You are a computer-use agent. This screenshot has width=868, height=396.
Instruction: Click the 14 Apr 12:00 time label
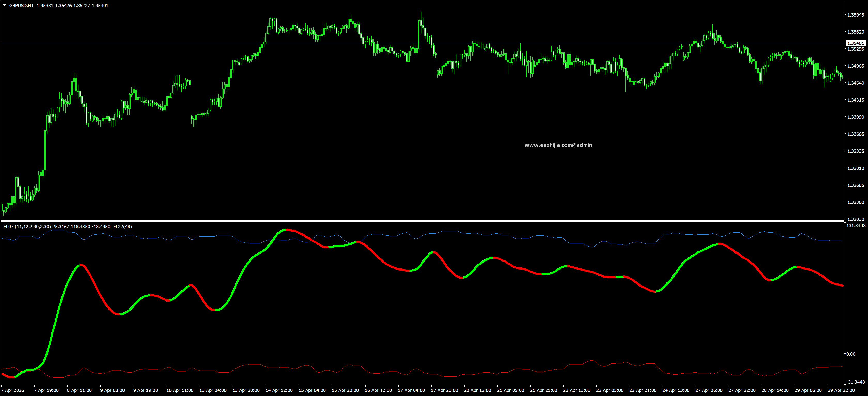click(279, 390)
